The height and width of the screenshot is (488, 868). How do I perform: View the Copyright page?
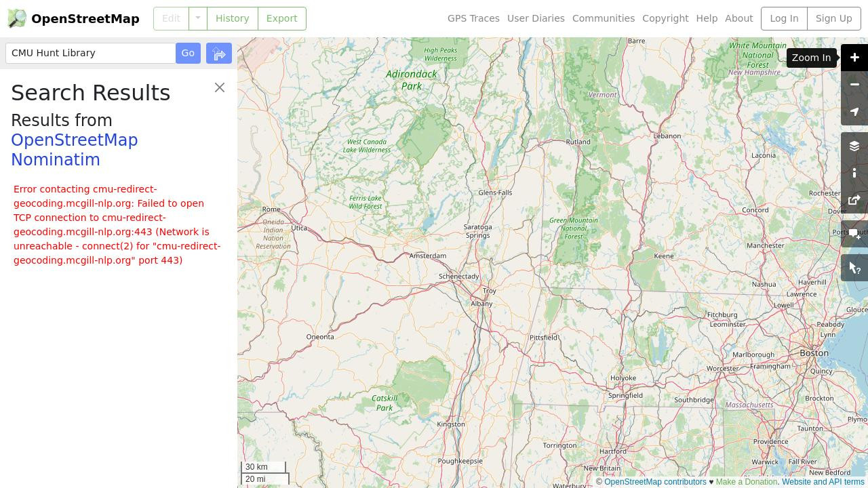click(665, 18)
